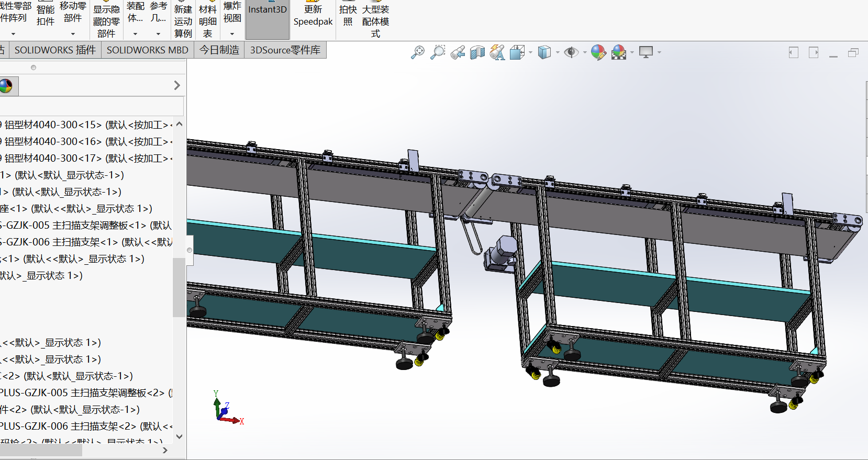868x460 pixels.
Task: Click the motor on the conveyor model
Action: (502, 253)
